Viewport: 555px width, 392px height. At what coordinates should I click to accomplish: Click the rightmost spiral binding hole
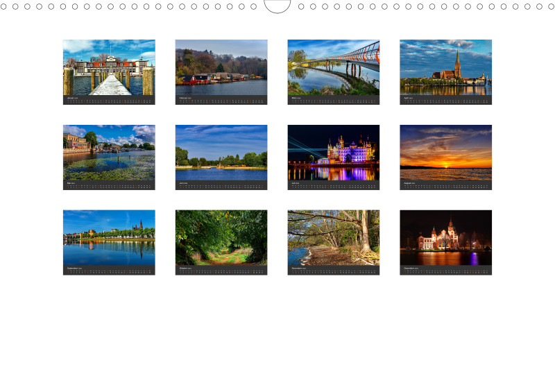point(550,6)
